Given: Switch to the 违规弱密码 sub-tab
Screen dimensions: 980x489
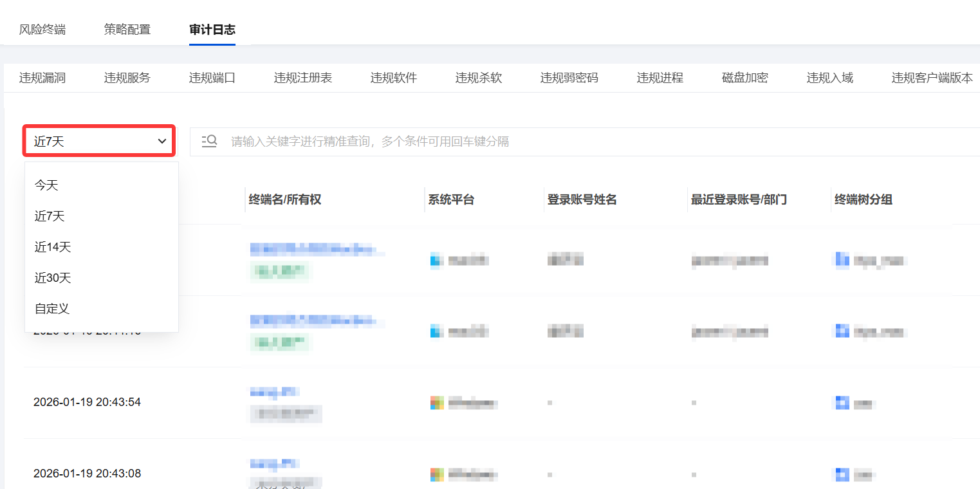Looking at the screenshot, I should (569, 78).
